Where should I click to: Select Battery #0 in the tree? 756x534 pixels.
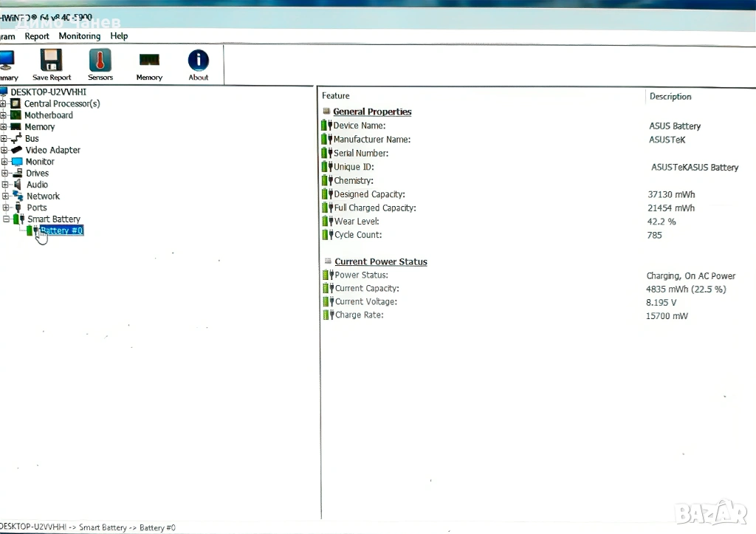[x=61, y=231]
